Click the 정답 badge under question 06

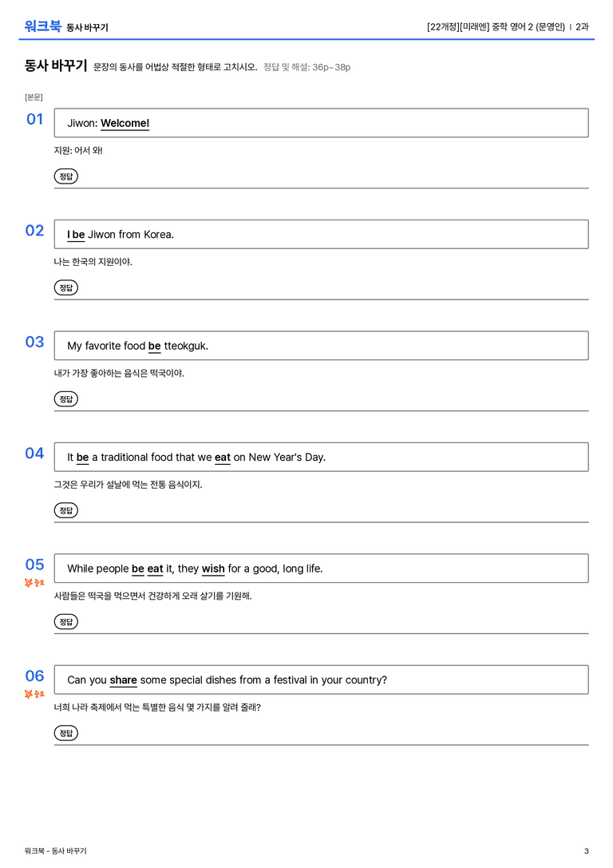(x=65, y=732)
